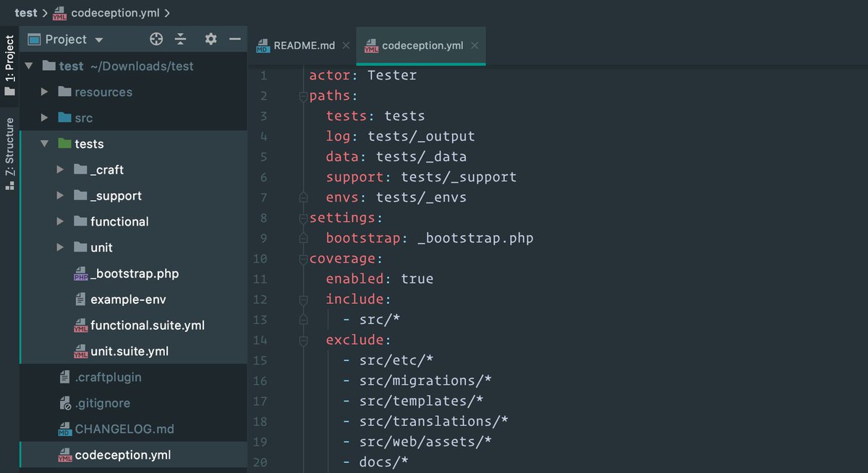Select _bootstrap.php in the project tree
Screen dimensions: 868x473
135,273
